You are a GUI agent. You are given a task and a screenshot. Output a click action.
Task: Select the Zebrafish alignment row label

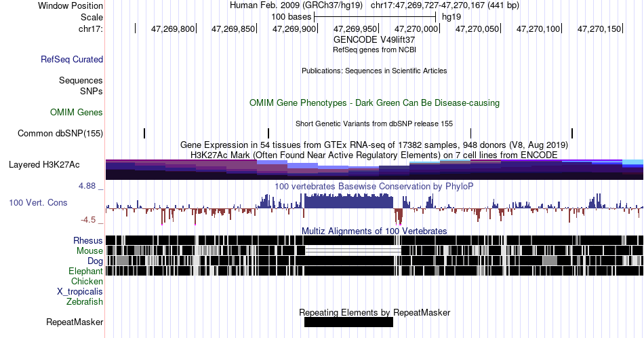coord(85,301)
